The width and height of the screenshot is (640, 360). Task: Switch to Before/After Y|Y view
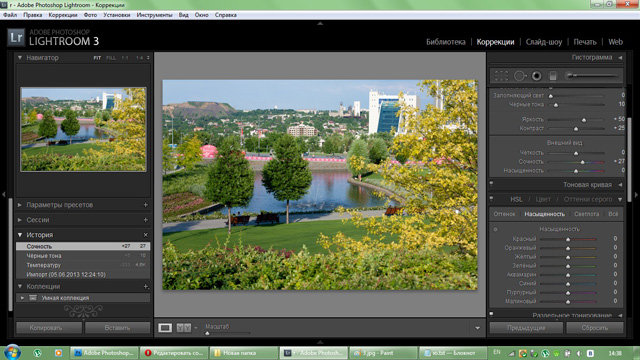coord(184,328)
